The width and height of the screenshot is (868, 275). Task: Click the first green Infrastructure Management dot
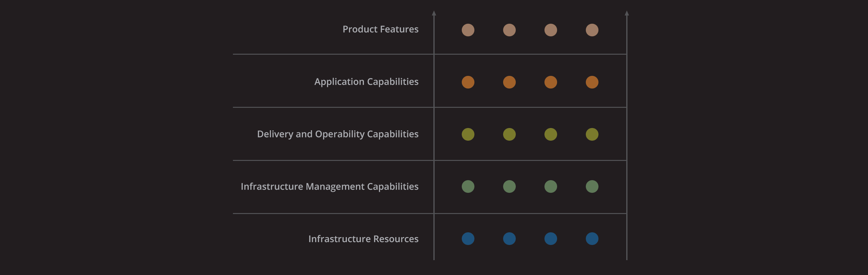coord(468,186)
